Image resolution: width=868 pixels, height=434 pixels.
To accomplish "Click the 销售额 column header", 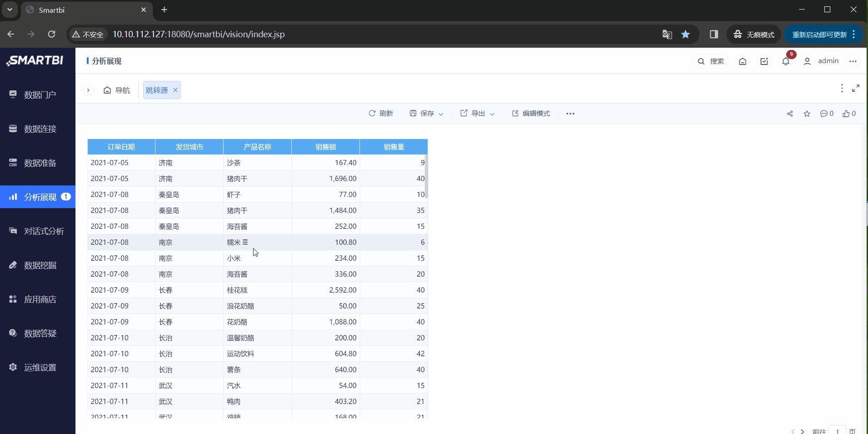I will pos(326,147).
